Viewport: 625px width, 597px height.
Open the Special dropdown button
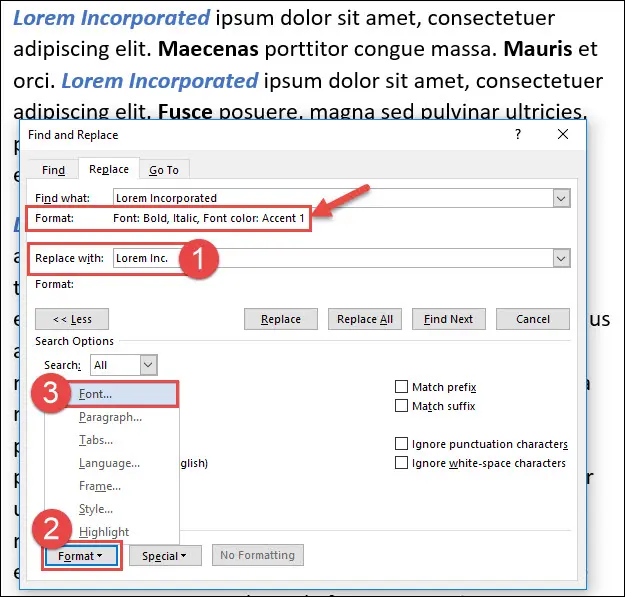pyautogui.click(x=165, y=556)
